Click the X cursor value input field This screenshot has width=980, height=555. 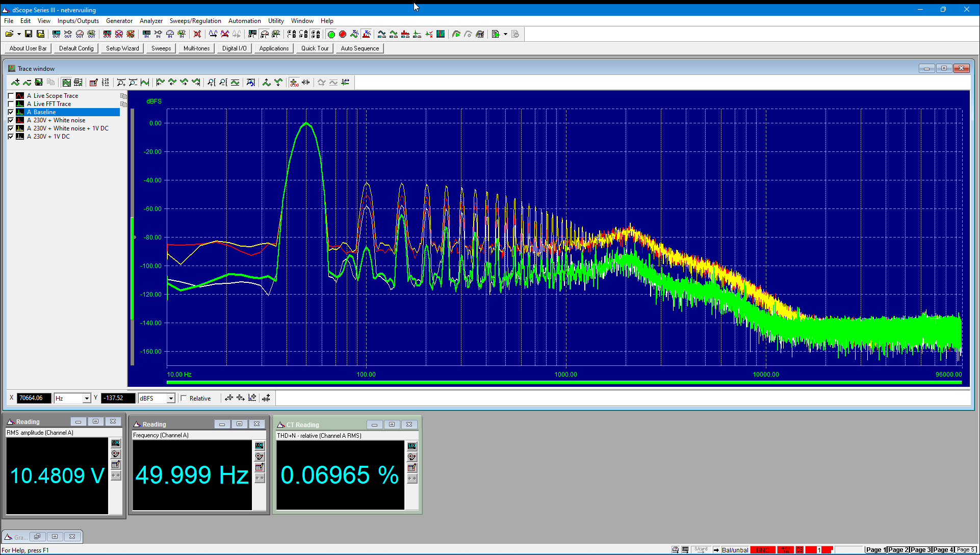pyautogui.click(x=34, y=399)
